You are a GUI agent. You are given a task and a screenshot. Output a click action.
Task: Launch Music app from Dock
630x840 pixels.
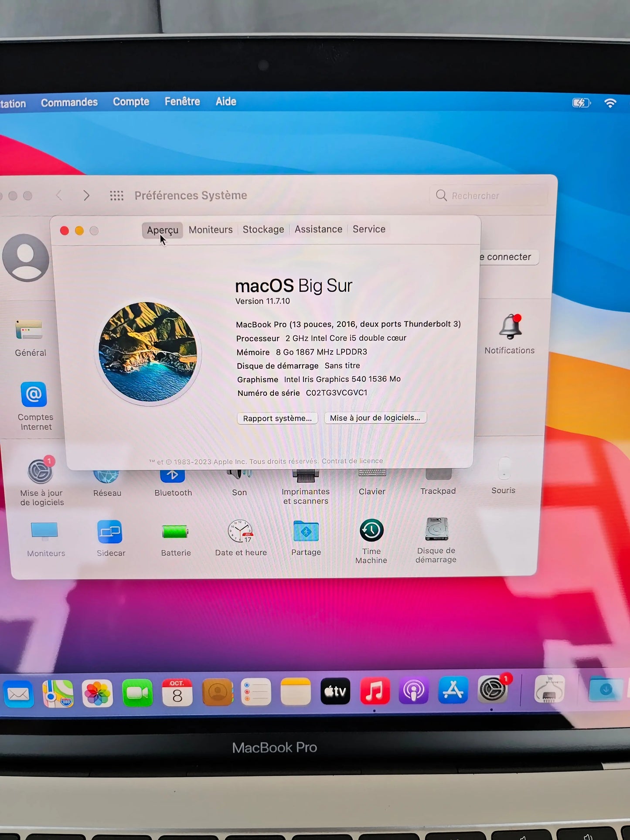click(375, 691)
